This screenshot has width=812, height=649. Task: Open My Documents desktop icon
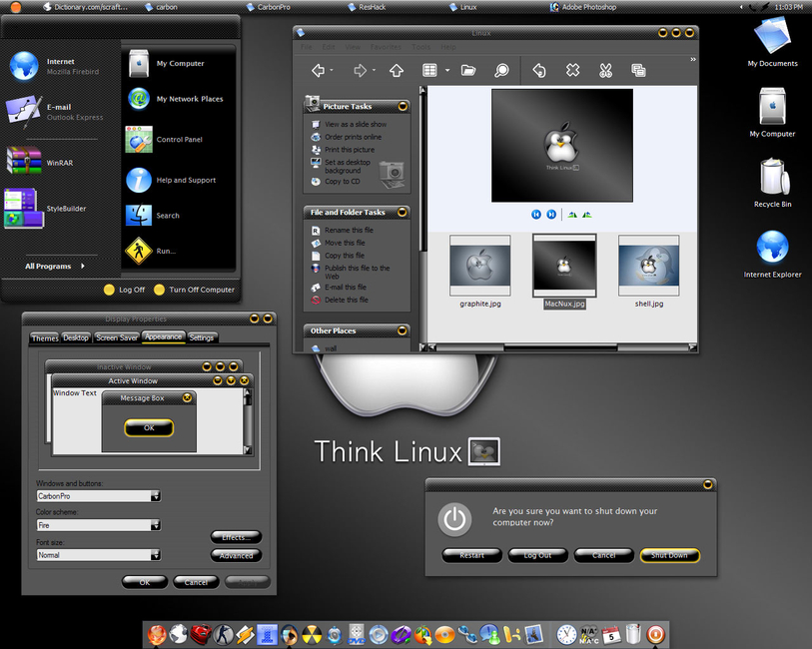tap(773, 43)
